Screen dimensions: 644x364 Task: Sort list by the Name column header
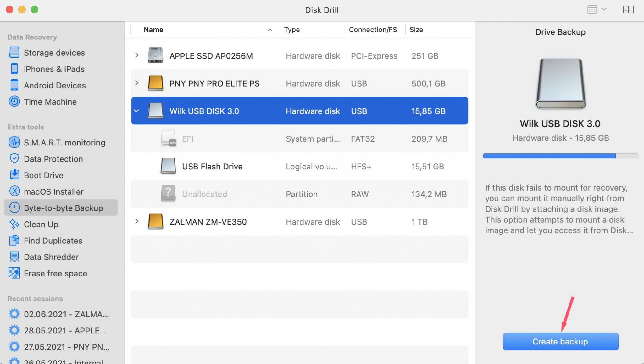tap(153, 29)
